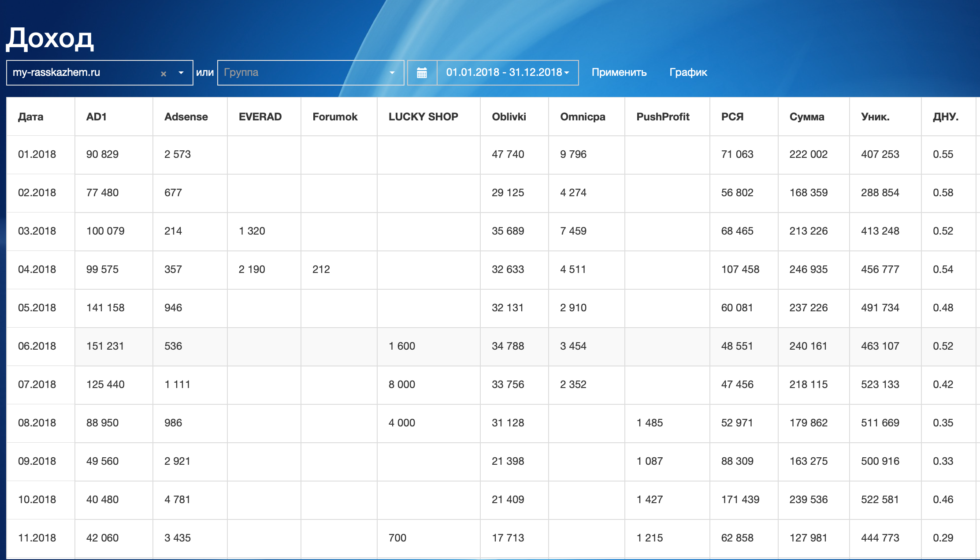Click the Применить button
Screen dimensions: 980x560
click(619, 73)
